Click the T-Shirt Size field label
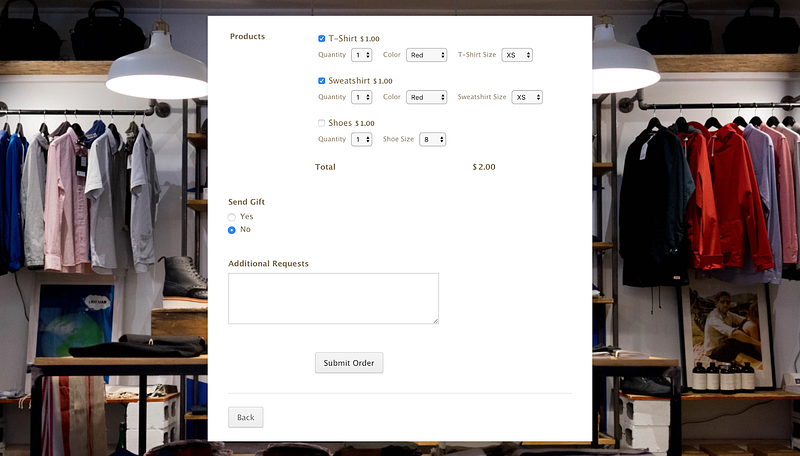 click(477, 55)
